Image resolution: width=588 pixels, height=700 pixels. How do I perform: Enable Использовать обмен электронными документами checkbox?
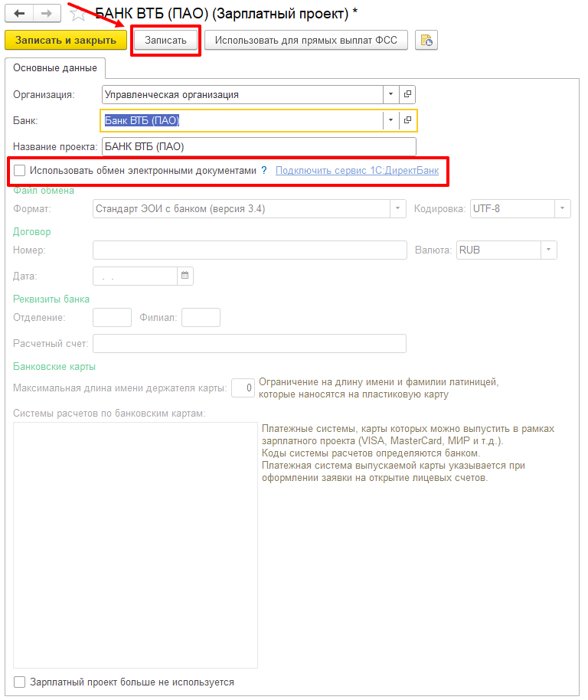(x=20, y=171)
